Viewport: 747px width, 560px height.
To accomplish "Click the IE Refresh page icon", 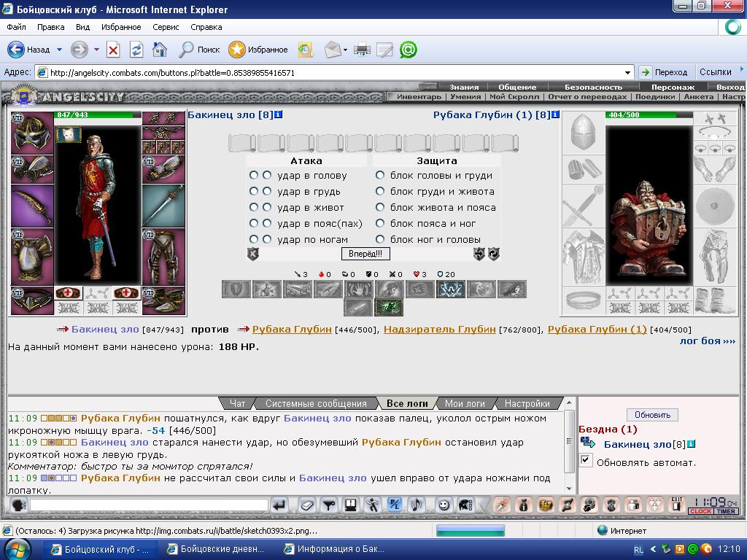I will pos(136,50).
